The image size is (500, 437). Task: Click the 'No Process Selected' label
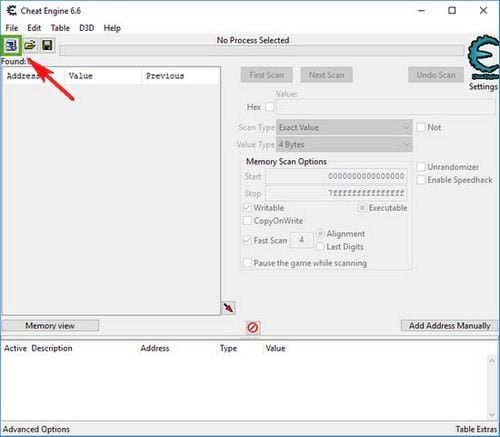253,40
